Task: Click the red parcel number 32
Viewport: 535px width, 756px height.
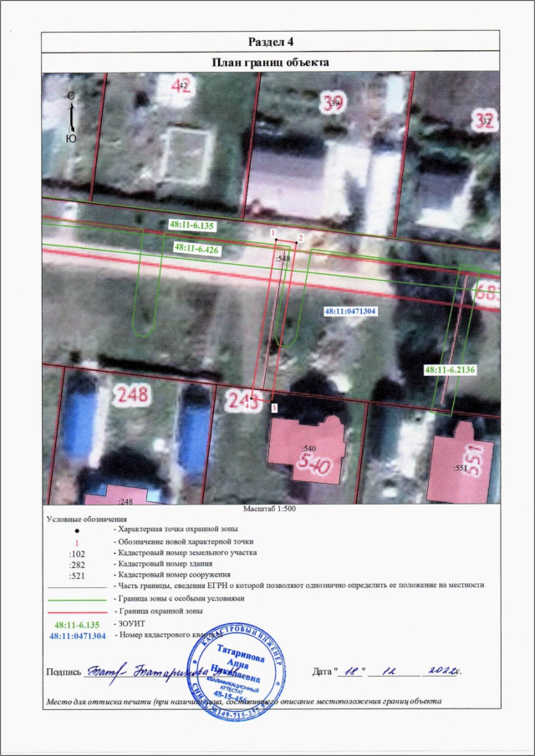Action: tap(484, 120)
